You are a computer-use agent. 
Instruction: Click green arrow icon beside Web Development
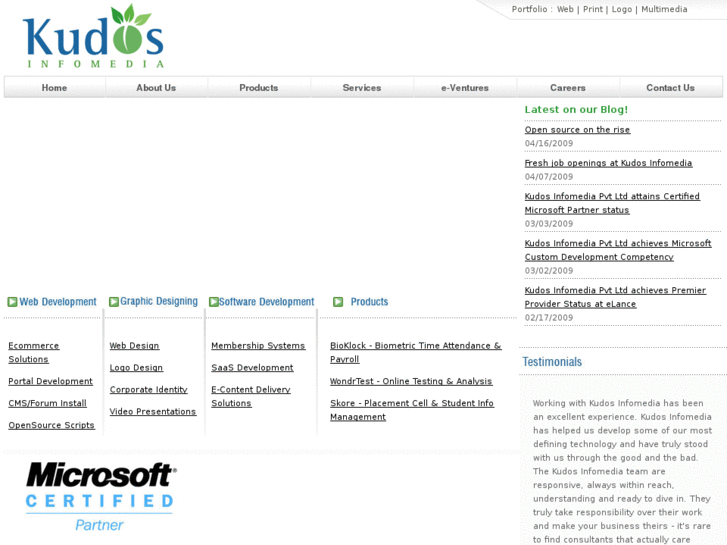pos(12,302)
